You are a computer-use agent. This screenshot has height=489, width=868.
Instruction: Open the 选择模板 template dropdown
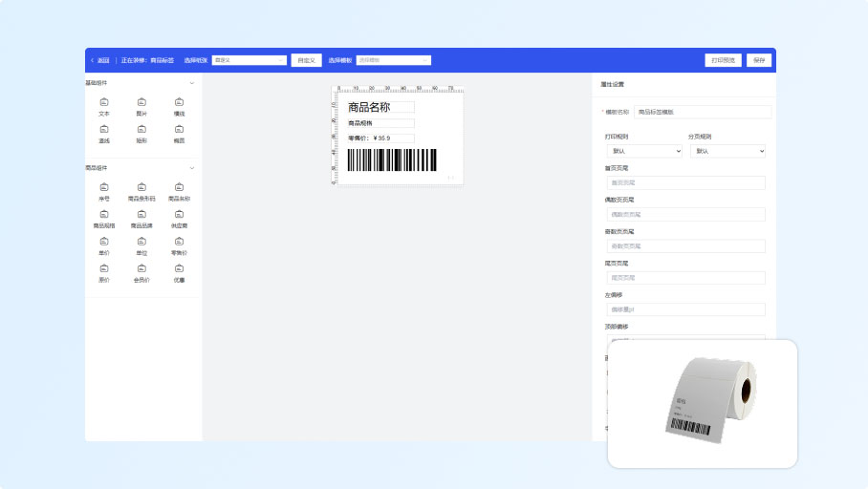393,60
